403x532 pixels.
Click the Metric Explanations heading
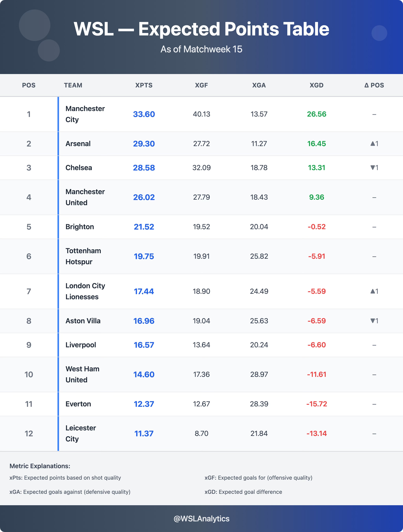(40, 466)
